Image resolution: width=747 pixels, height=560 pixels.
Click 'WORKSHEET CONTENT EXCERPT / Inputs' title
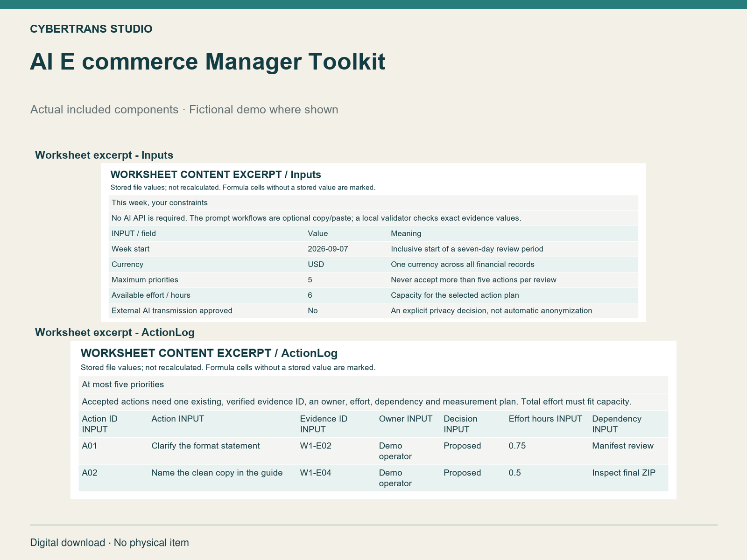pos(216,175)
